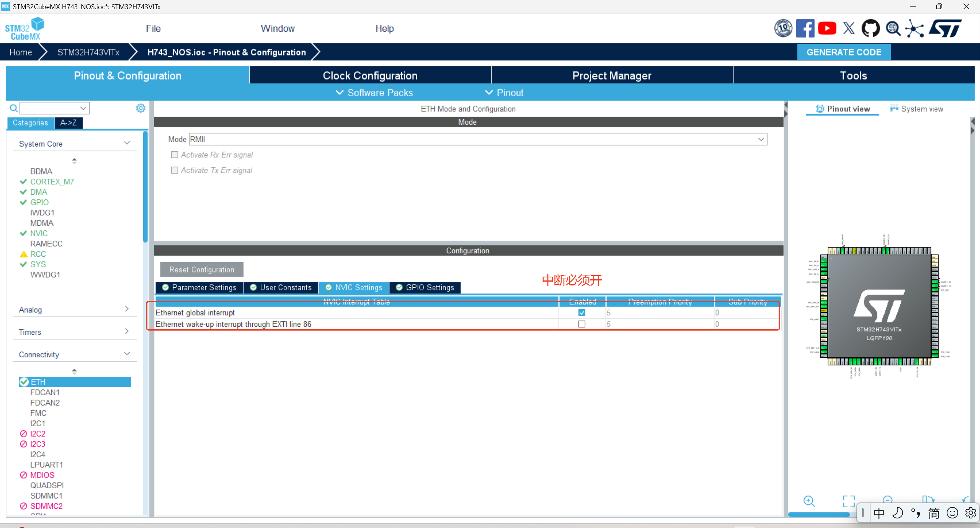The width and height of the screenshot is (980, 528).
Task: Open the Window menu
Action: pos(278,28)
